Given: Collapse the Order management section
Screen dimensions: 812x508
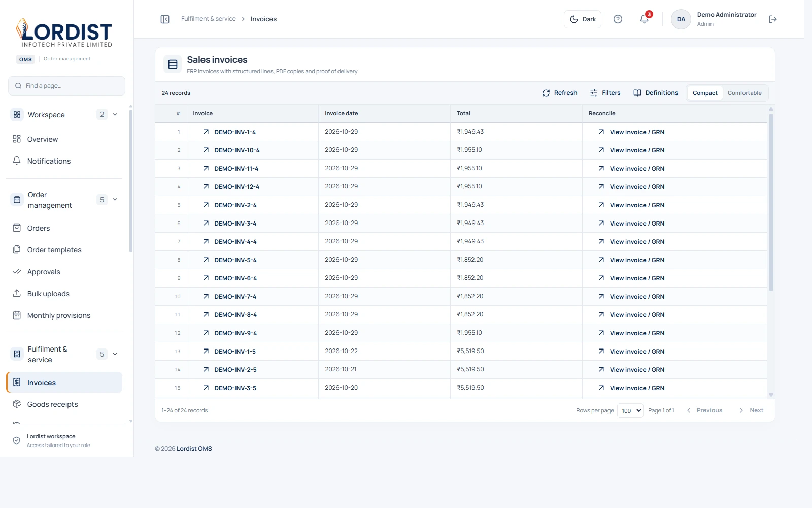Looking at the screenshot, I should 115,199.
